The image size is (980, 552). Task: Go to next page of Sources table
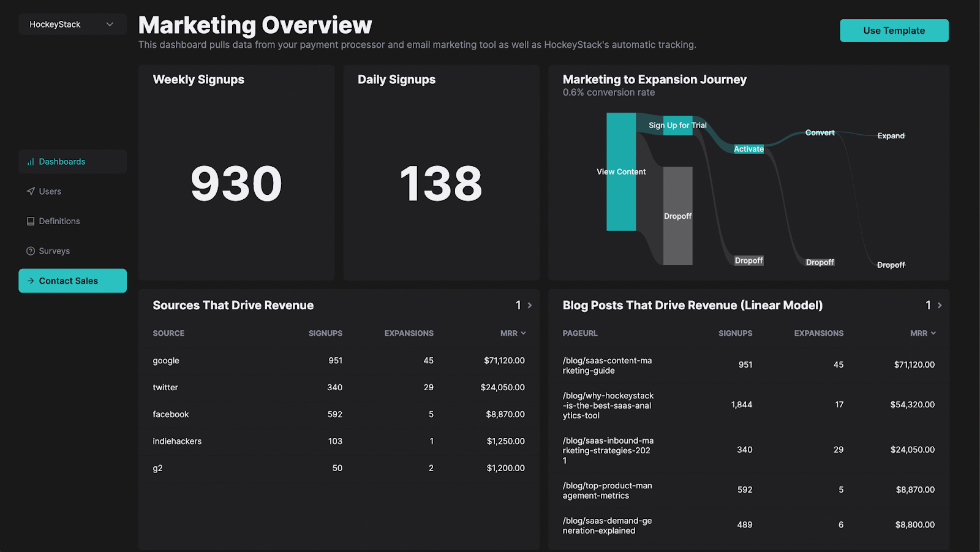click(x=530, y=305)
